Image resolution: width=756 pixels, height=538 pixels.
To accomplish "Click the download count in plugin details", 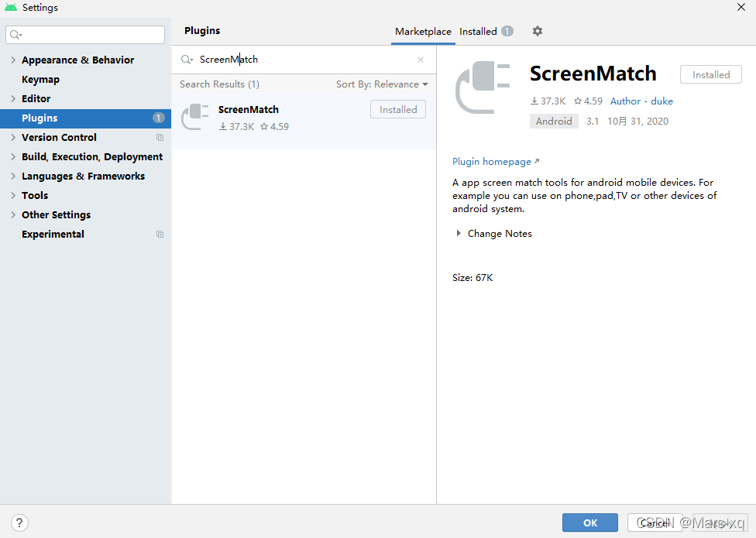I will (548, 101).
